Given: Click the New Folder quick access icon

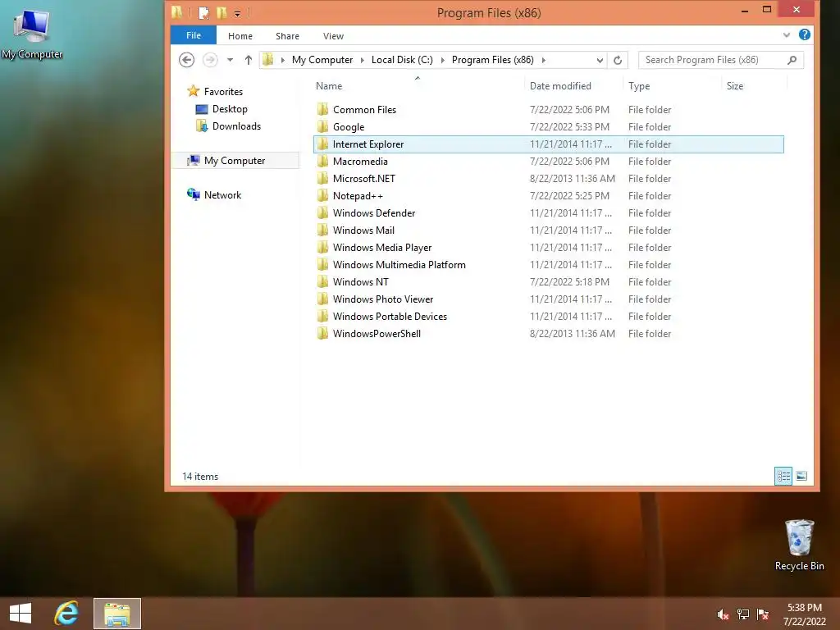Looking at the screenshot, I should coord(221,12).
